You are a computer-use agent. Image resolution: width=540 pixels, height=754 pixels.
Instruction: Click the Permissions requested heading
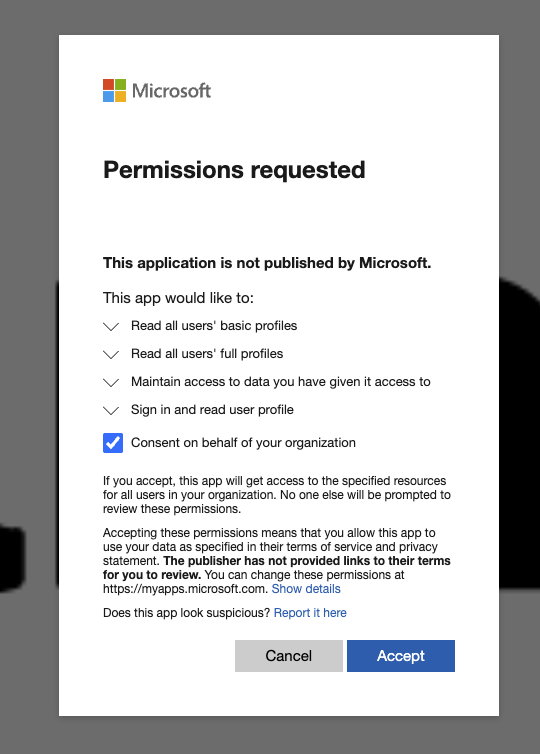tap(234, 170)
